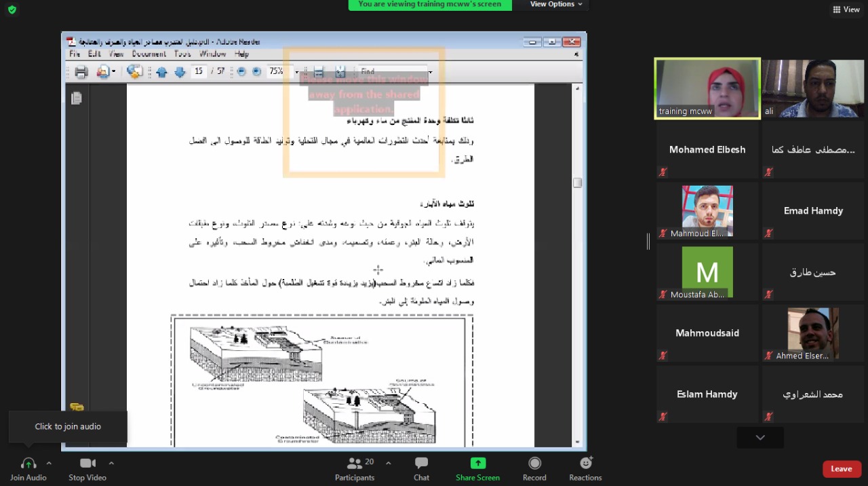868x486 pixels.
Task: Click the View layout button
Action: pos(846,10)
